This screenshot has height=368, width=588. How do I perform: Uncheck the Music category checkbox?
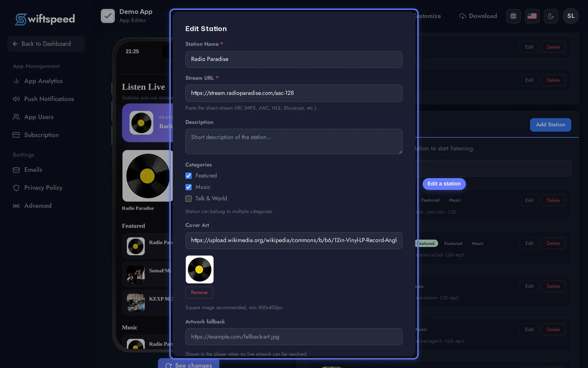pyautogui.click(x=189, y=187)
